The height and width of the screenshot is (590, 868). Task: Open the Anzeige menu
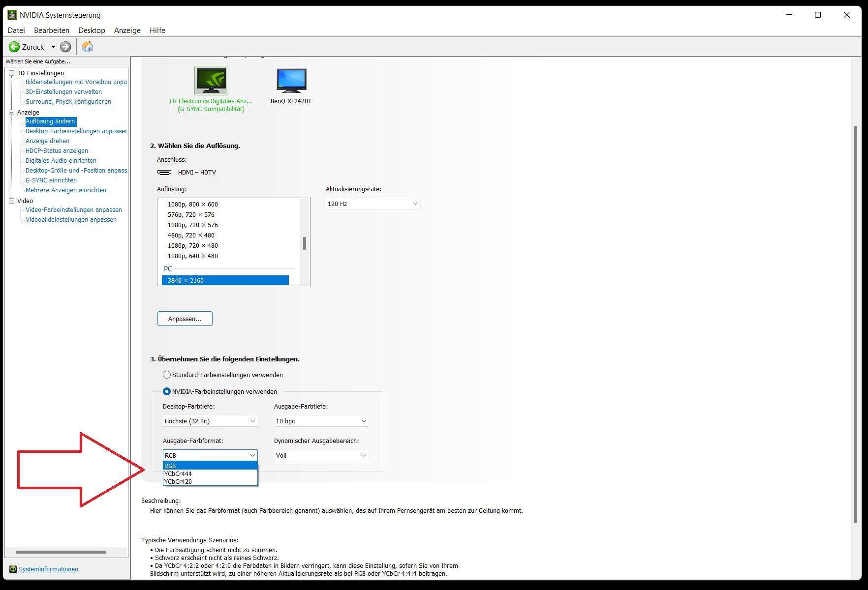pyautogui.click(x=127, y=30)
